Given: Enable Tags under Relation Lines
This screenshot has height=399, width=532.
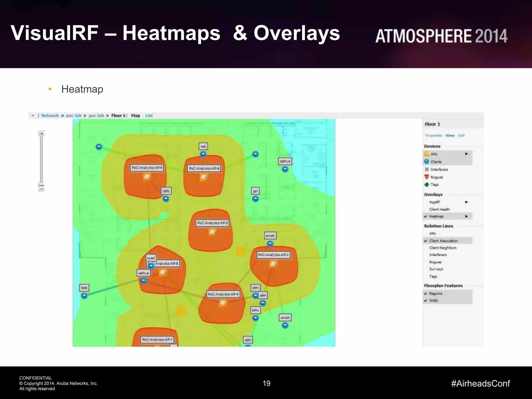Looking at the screenshot, I should [433, 276].
